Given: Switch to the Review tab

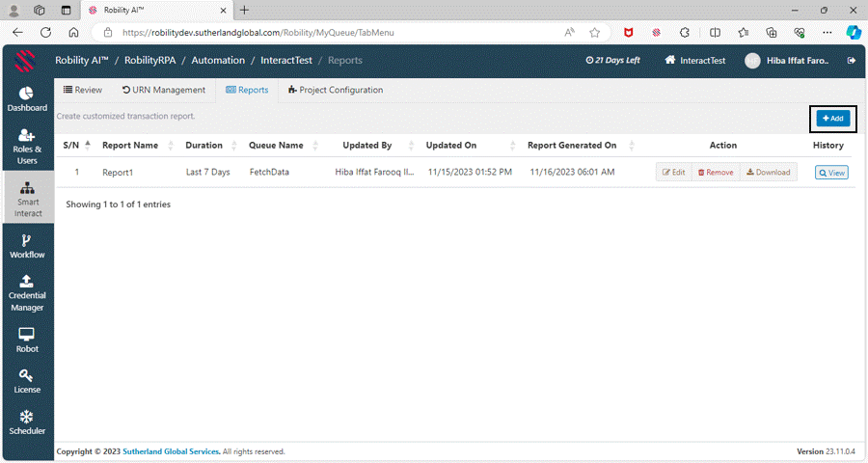Looking at the screenshot, I should (x=83, y=90).
